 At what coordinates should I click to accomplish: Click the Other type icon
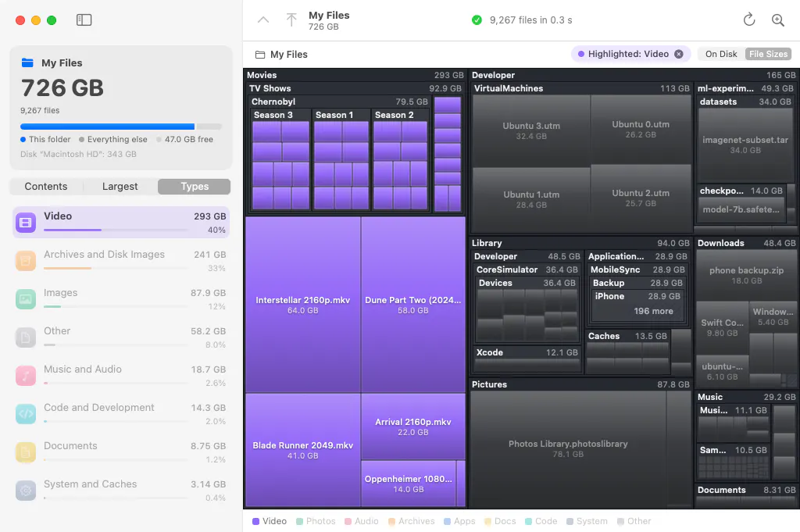(26, 337)
